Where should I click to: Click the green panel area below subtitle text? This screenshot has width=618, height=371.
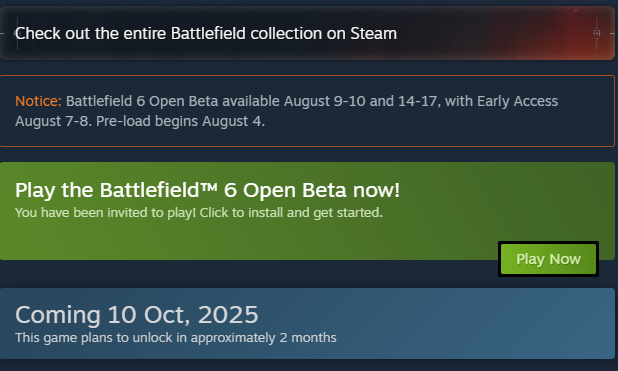coord(236,240)
